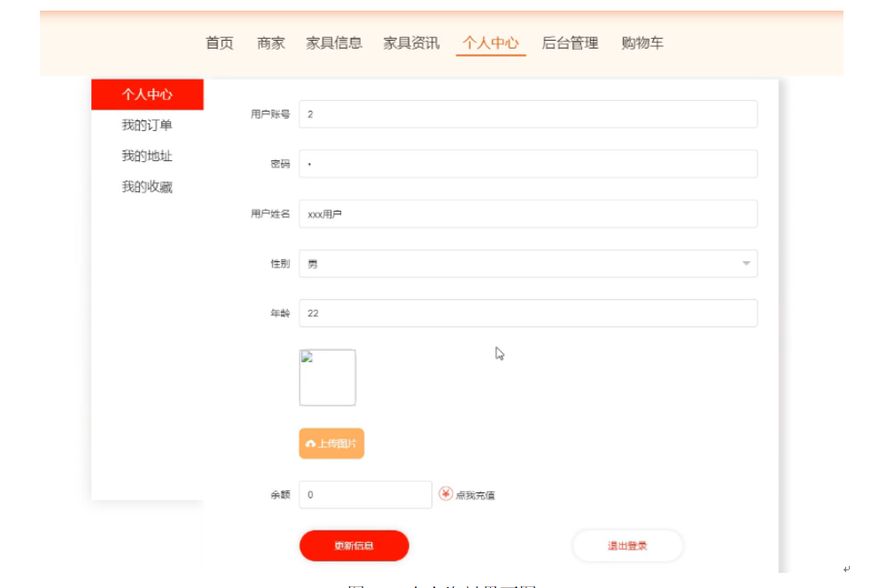This screenshot has height=588, width=894.
Task: Focus the 余额 balance field
Action: pyautogui.click(x=365, y=494)
